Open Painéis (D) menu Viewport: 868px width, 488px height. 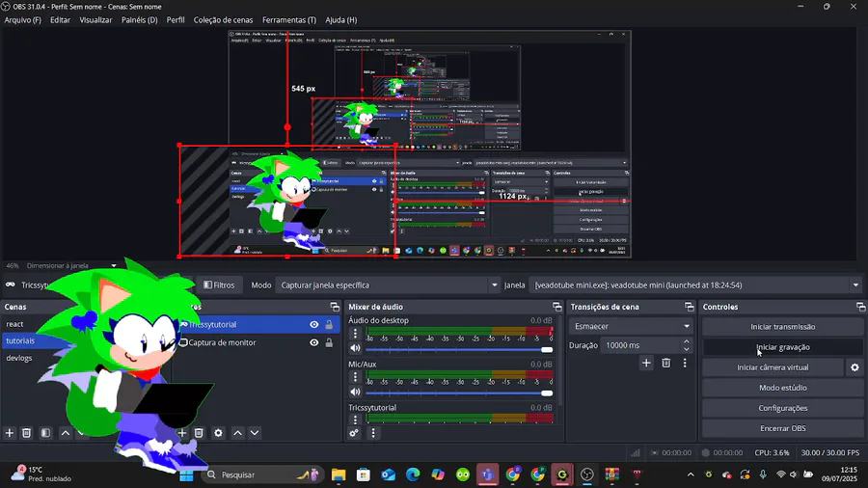(x=140, y=20)
